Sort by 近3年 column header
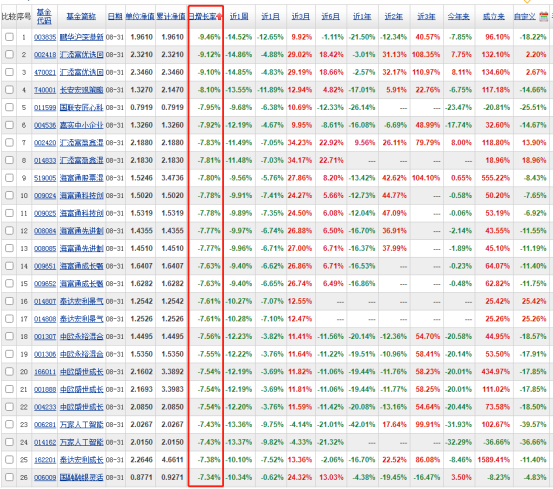The image size is (553, 489). 426,16
